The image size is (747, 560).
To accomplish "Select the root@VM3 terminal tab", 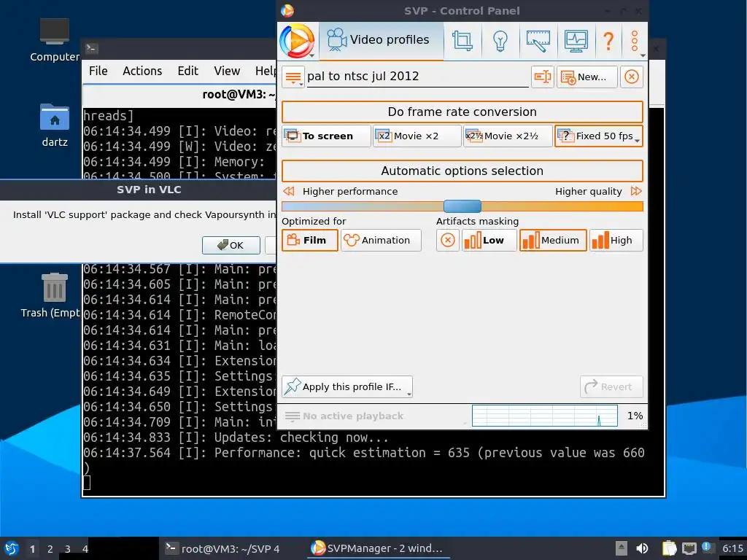I will coord(179,94).
